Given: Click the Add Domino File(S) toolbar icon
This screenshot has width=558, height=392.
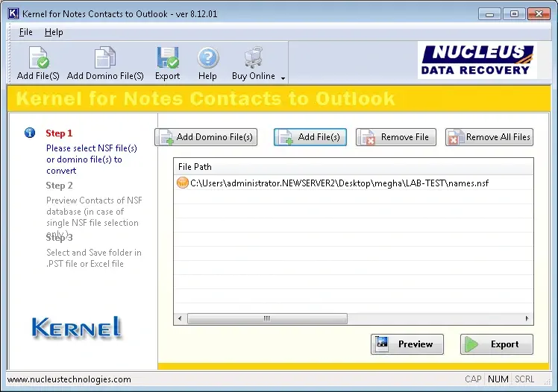Looking at the screenshot, I should tap(105, 57).
